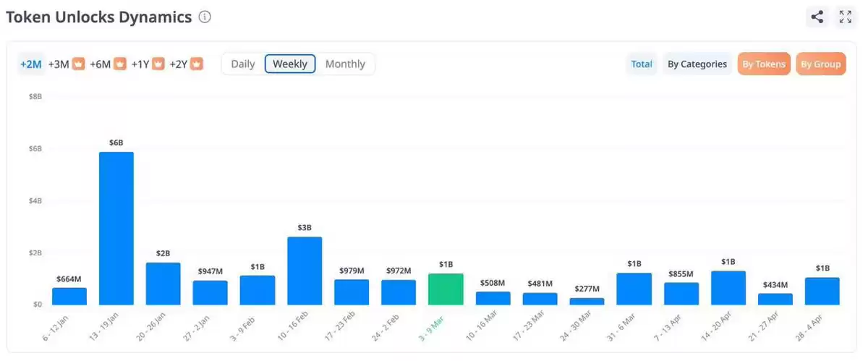868x361 pixels.
Task: Click the $4B y-axis label
Action: pos(35,200)
